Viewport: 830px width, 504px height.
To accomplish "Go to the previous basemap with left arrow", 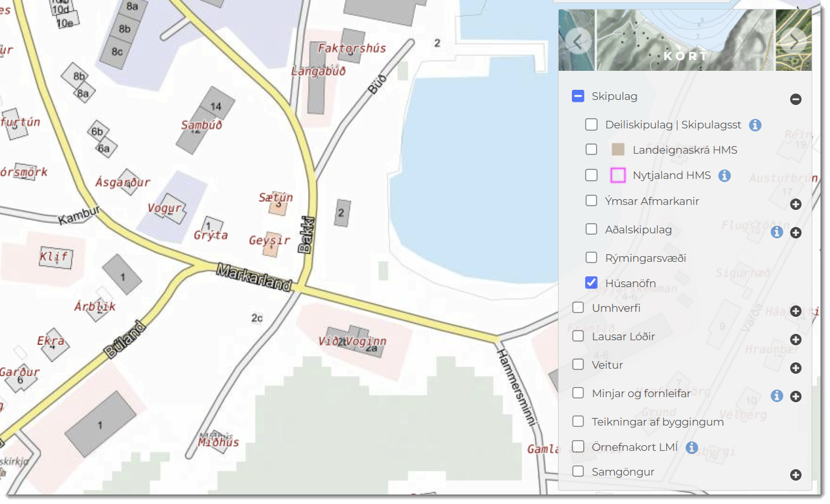I will pyautogui.click(x=578, y=42).
